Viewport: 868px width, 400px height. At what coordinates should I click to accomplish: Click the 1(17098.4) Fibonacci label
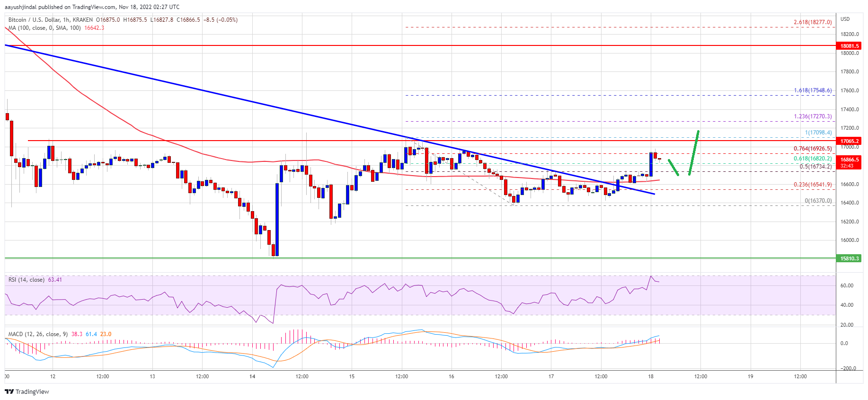click(818, 133)
